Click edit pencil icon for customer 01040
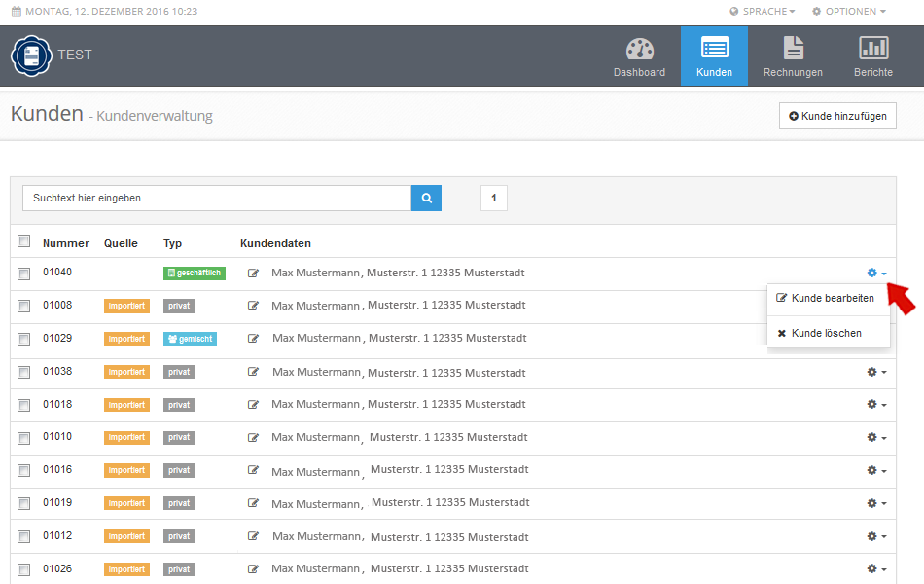 coord(254,274)
